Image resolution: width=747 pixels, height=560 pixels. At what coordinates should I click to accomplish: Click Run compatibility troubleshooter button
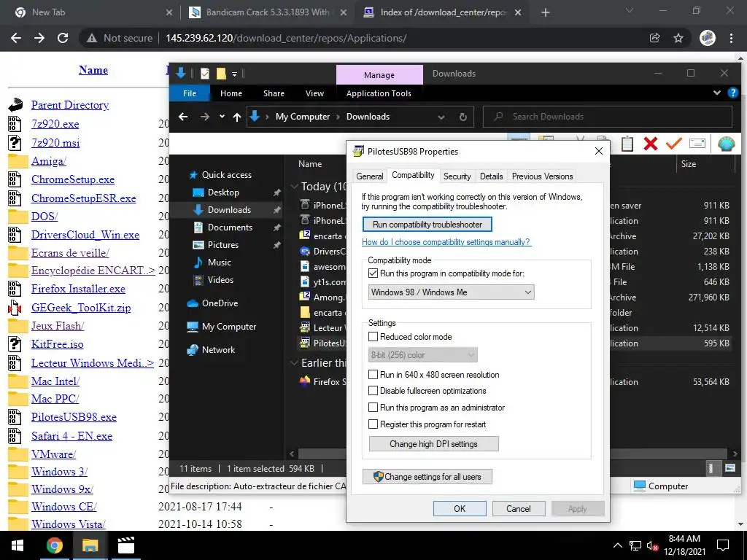click(427, 225)
